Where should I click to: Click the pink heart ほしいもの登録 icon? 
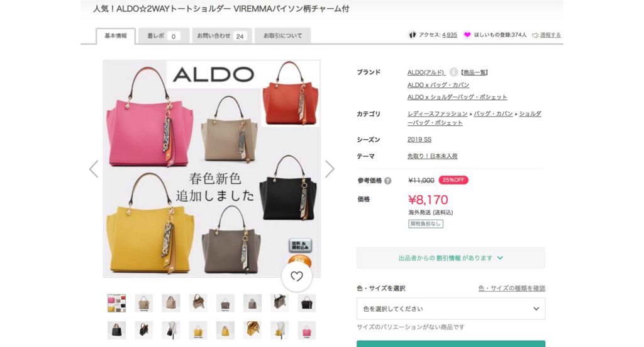coord(467,35)
